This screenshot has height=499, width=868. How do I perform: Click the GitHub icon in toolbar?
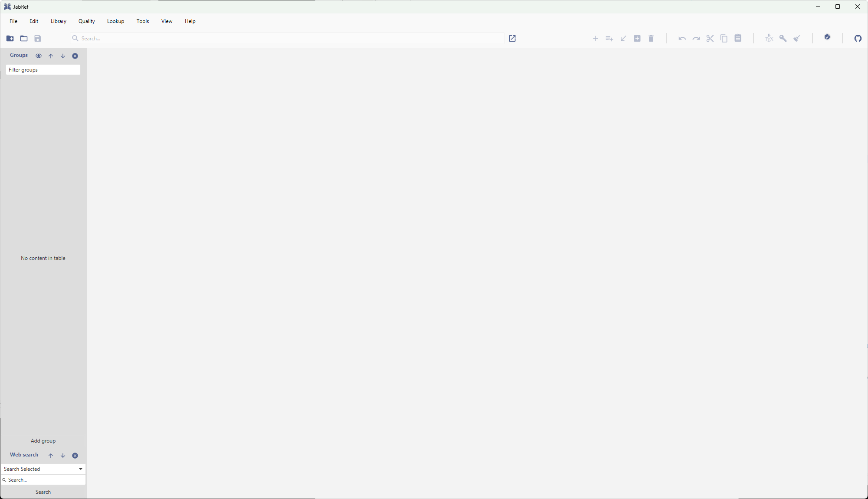click(858, 39)
